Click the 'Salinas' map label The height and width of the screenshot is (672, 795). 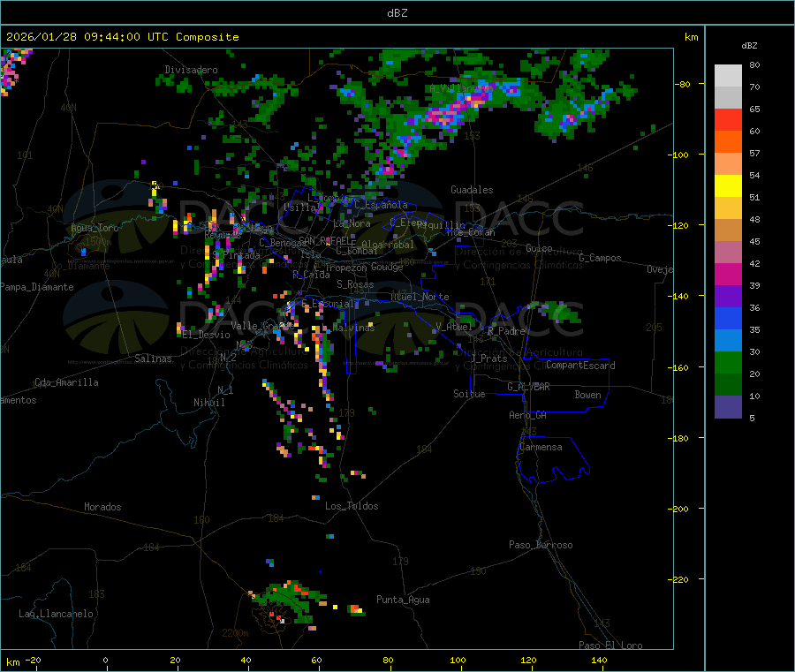(x=153, y=359)
